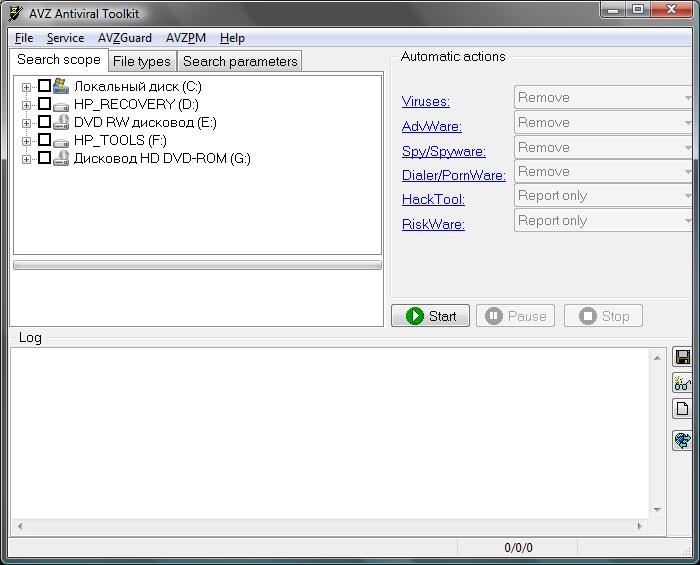Enable the HD DVD-ROM (G:) checkbox

pos(44,158)
